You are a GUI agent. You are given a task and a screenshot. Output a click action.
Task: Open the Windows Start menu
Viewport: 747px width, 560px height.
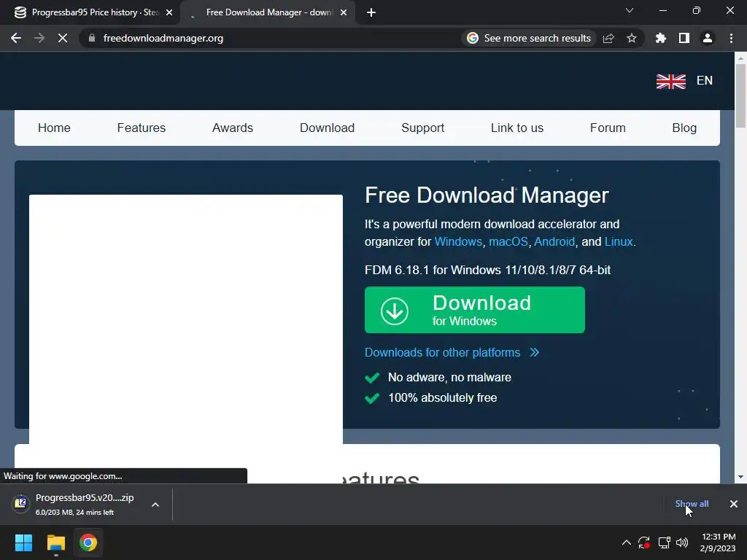click(x=23, y=542)
